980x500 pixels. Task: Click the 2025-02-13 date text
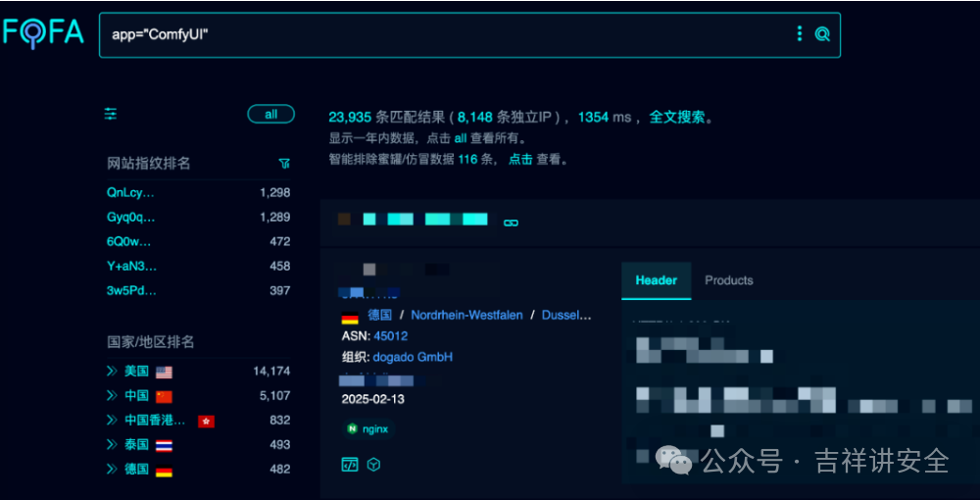point(373,399)
